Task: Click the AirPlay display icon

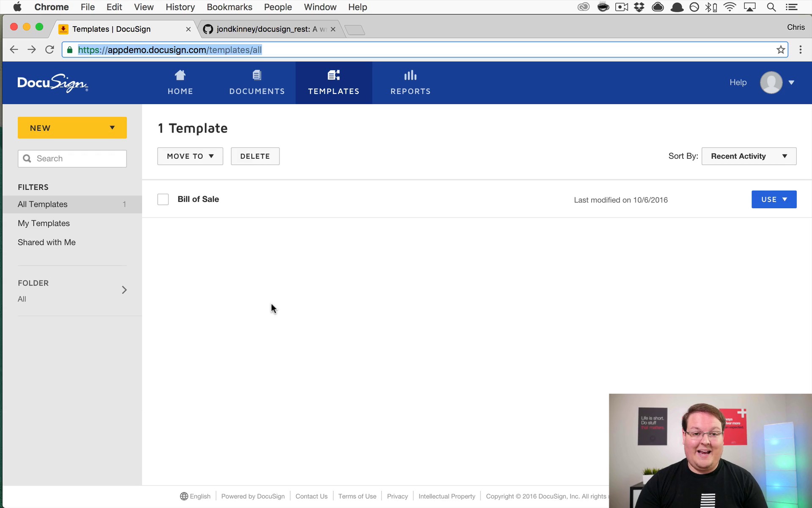Action: [x=750, y=7]
